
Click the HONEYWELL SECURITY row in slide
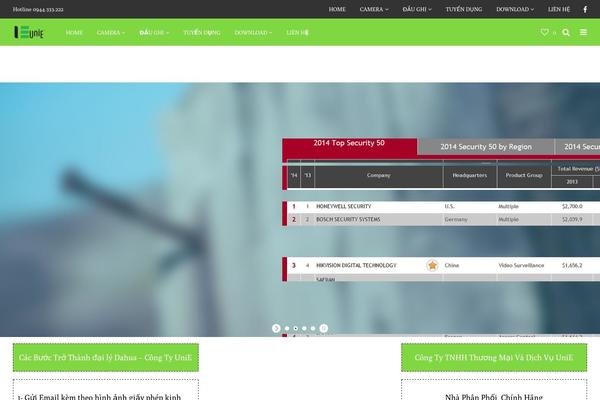pyautogui.click(x=443, y=206)
